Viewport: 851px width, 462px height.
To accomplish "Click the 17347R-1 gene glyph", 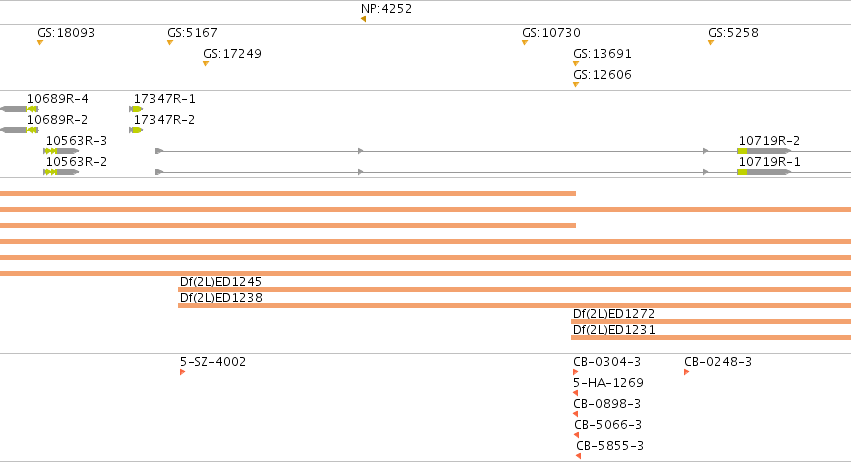I will click(136, 109).
